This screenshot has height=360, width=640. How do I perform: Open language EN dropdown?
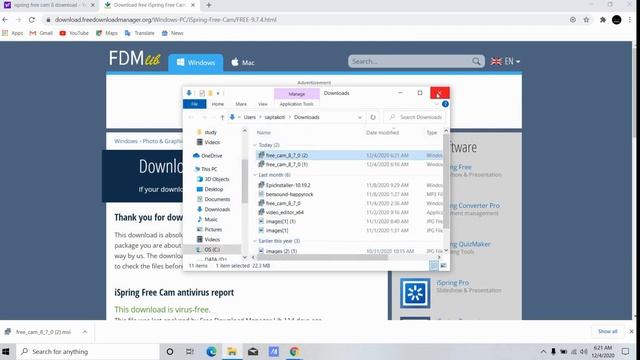[505, 61]
